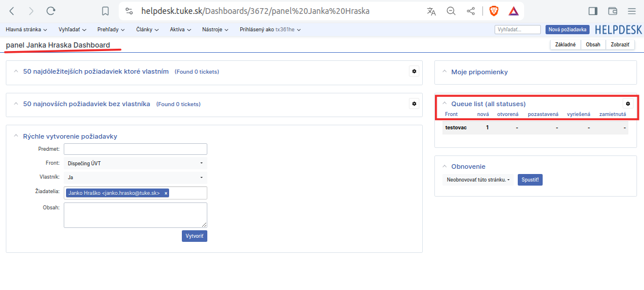Open Neobnovovať túto stránku dropdown

[478, 180]
